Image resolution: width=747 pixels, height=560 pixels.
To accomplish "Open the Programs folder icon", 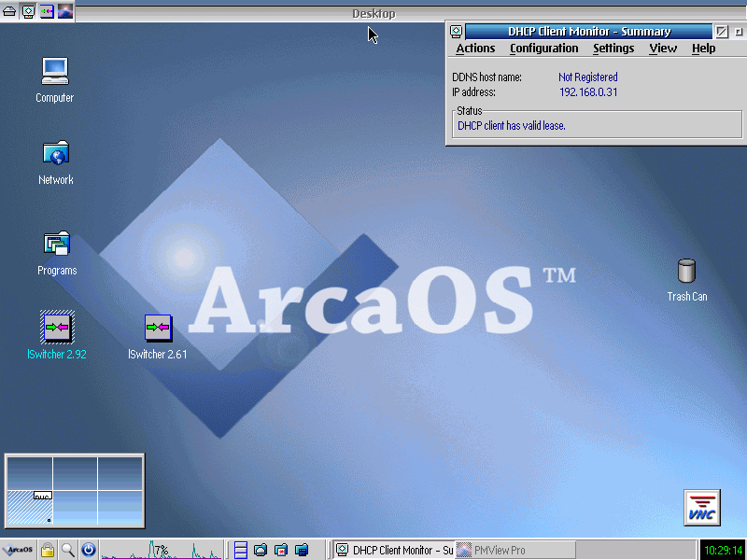I will (56, 245).
